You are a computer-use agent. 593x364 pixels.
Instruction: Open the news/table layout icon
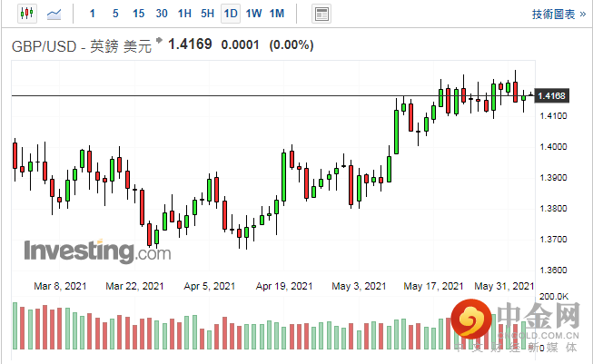click(x=321, y=14)
